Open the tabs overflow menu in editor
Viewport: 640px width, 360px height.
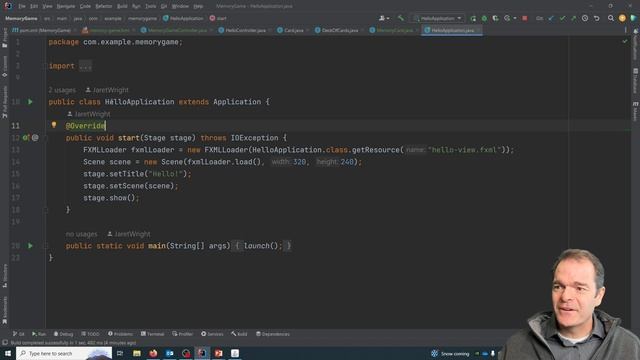625,30
